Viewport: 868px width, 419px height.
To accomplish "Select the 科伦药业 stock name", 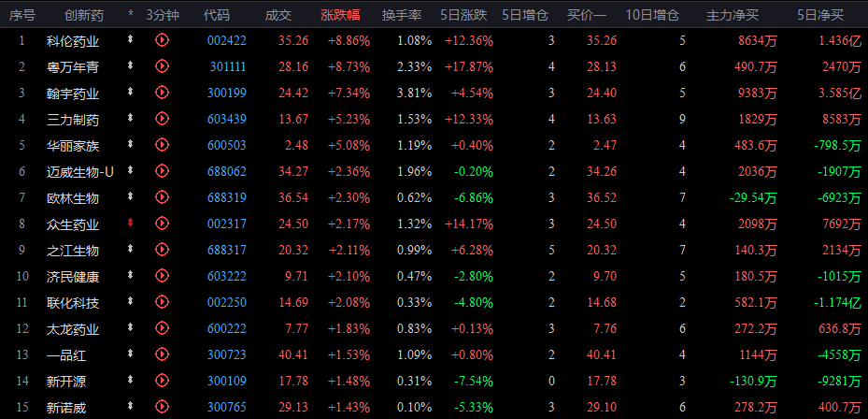I will (73, 41).
